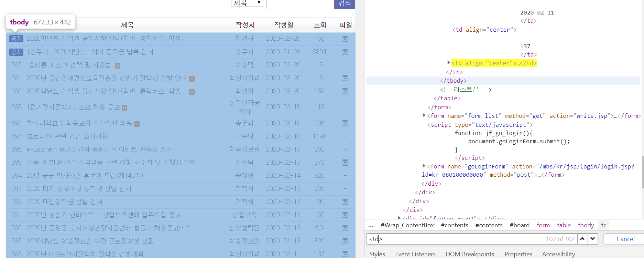Click file attachment icon for post 690
The image size is (644, 258).
(x=345, y=228)
